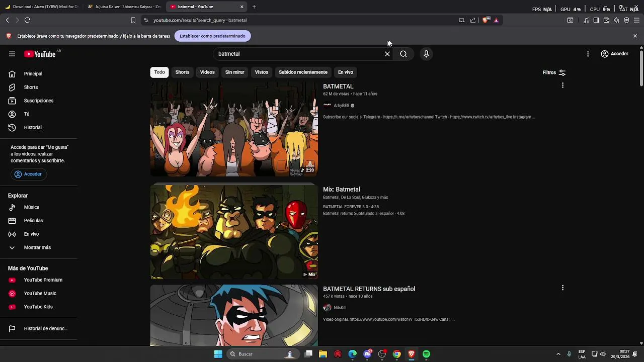
Task: Click the YouTube logo
Action: 40,54
